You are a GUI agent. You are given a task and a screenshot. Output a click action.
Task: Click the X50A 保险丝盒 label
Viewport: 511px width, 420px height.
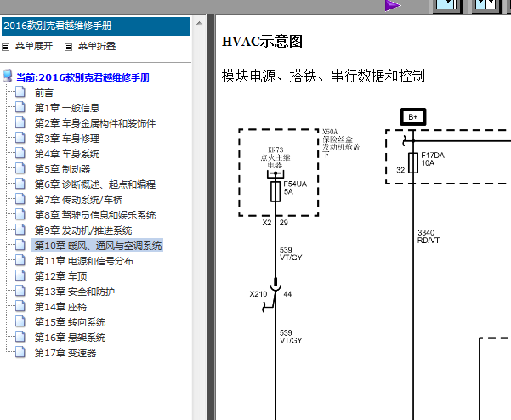click(x=341, y=144)
